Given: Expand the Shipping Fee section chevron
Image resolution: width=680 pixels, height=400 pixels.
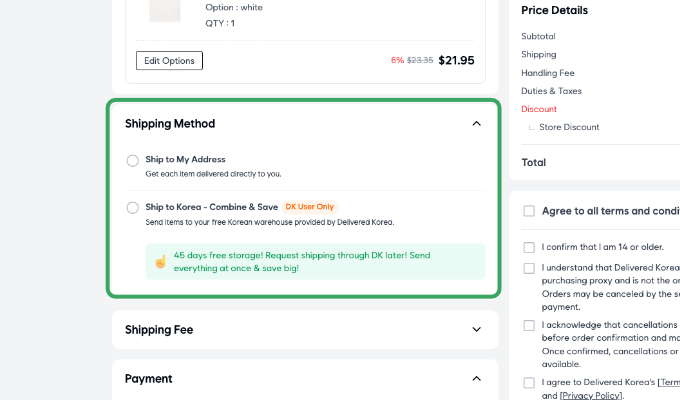Looking at the screenshot, I should [476, 329].
